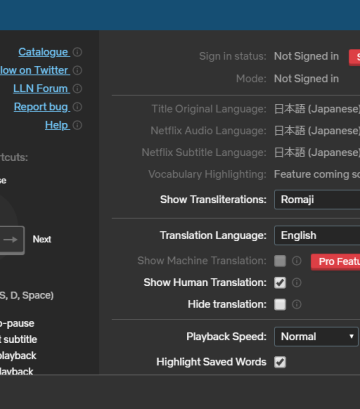Click the Title Original Language value Japanese
Screen dimensions: 360x409
click(317, 109)
